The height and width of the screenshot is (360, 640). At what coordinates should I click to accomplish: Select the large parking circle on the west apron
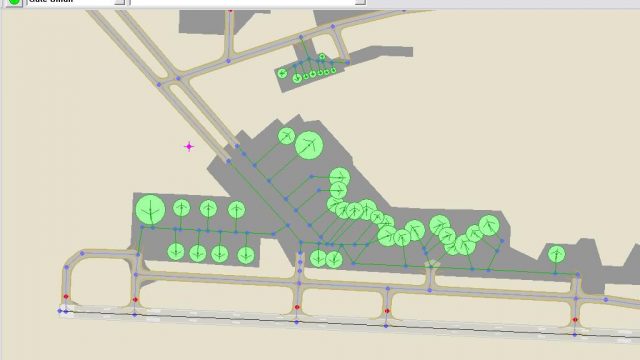150,210
